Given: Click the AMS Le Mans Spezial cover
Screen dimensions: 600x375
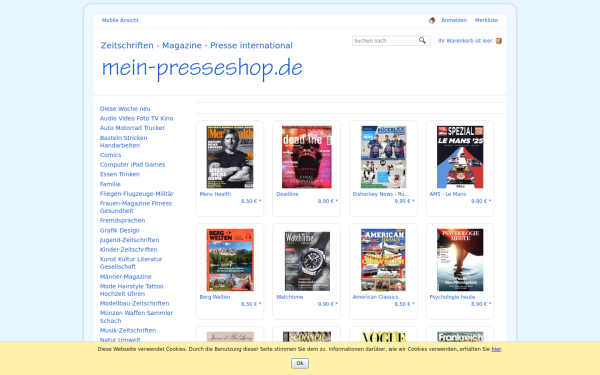Looking at the screenshot, I should 460,157.
